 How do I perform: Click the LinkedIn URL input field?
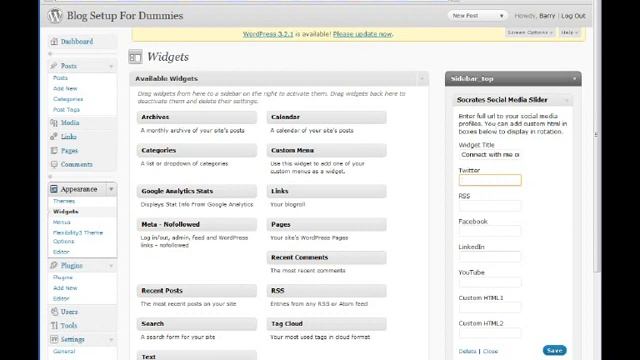(x=490, y=256)
